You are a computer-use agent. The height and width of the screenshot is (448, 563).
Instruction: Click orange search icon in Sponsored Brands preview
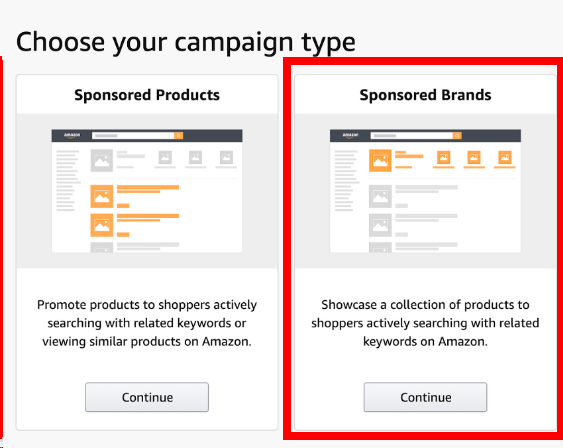(457, 135)
